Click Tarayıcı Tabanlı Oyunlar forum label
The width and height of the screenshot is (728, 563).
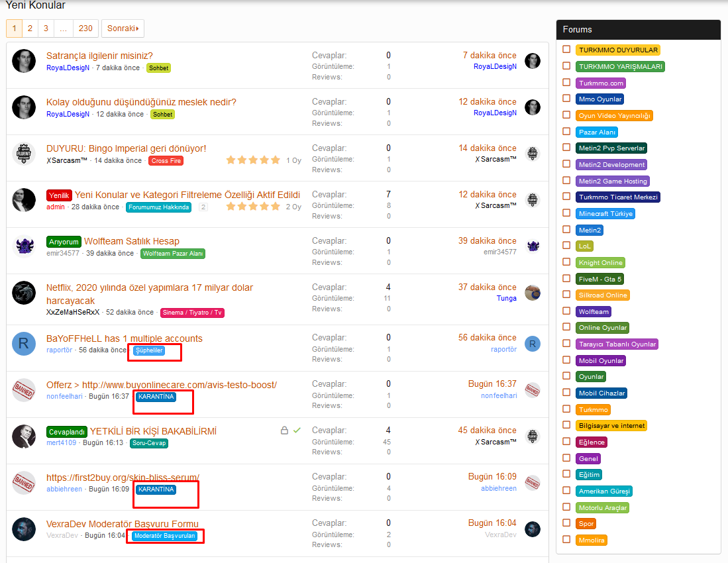[x=617, y=344]
